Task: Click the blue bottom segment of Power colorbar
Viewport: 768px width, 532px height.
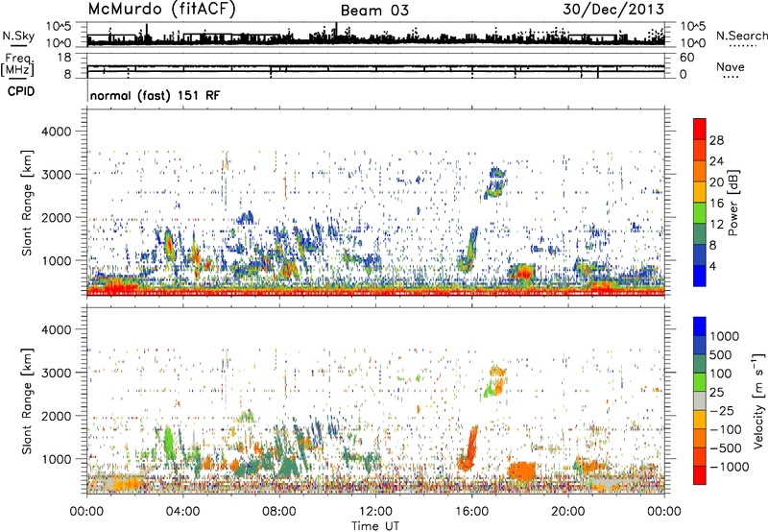Action: pos(700,277)
